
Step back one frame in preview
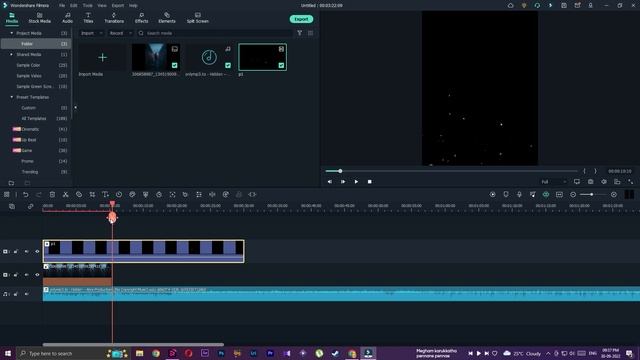click(x=329, y=182)
